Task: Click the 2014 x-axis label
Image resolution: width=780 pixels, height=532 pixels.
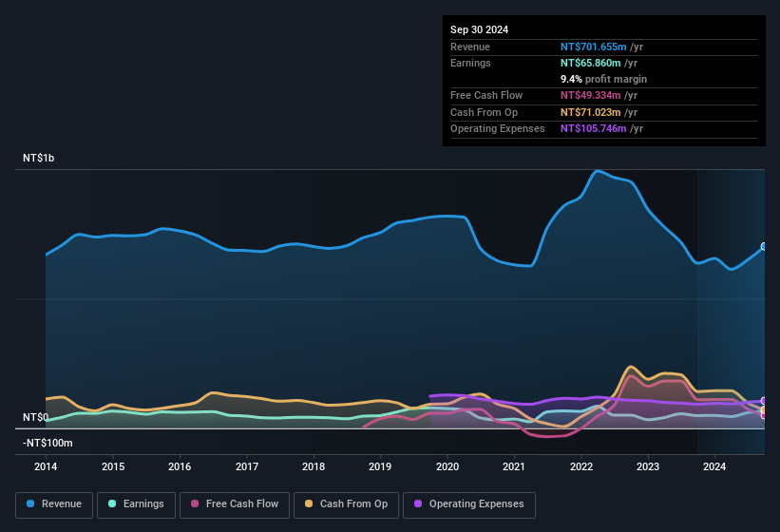Action: pos(46,466)
